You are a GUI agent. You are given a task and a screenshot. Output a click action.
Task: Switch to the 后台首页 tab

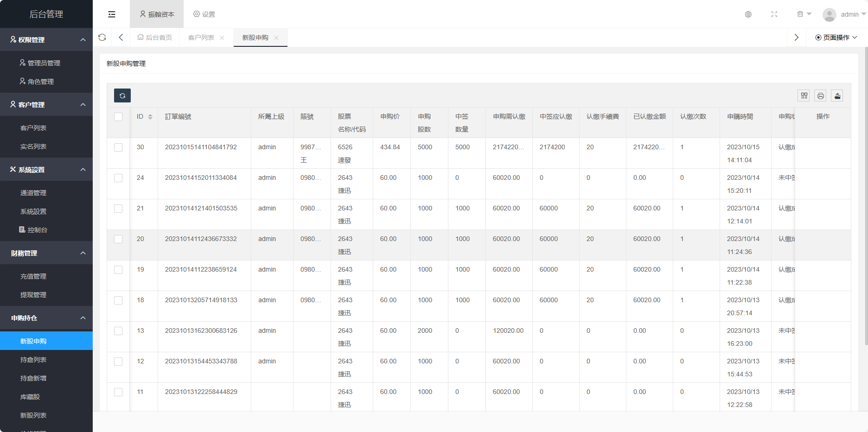tap(155, 38)
